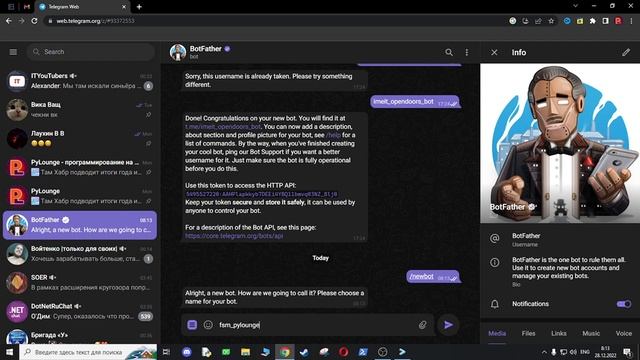Open the SOER channel chat

pos(80,282)
